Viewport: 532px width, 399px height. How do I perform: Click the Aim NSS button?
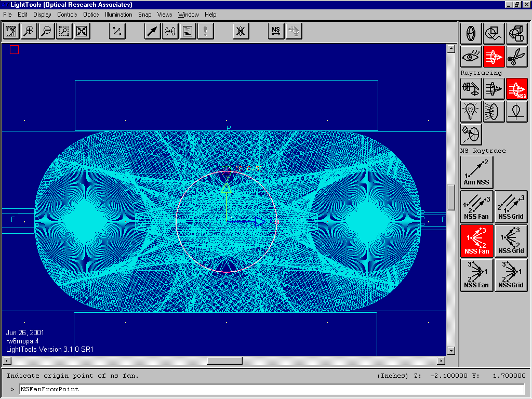point(476,172)
